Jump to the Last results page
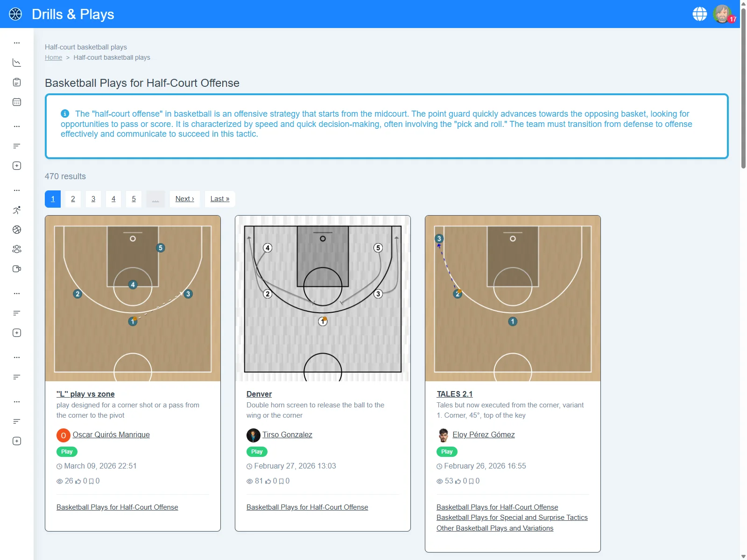 220,199
